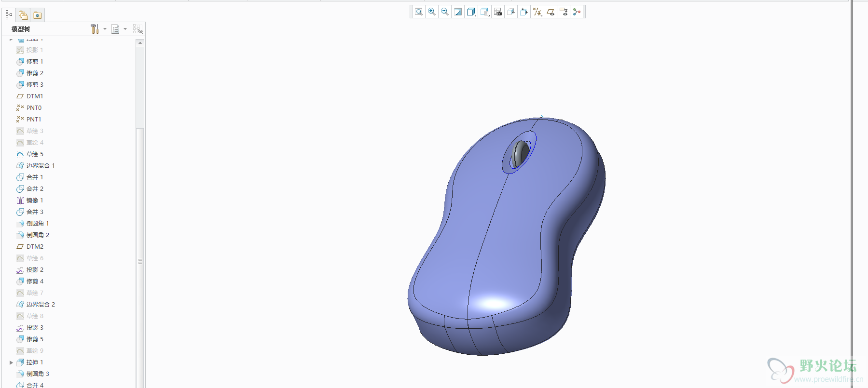Screen dimensions: 868x388
Task: Select the 草绘 9 sketch
Action: click(29, 351)
